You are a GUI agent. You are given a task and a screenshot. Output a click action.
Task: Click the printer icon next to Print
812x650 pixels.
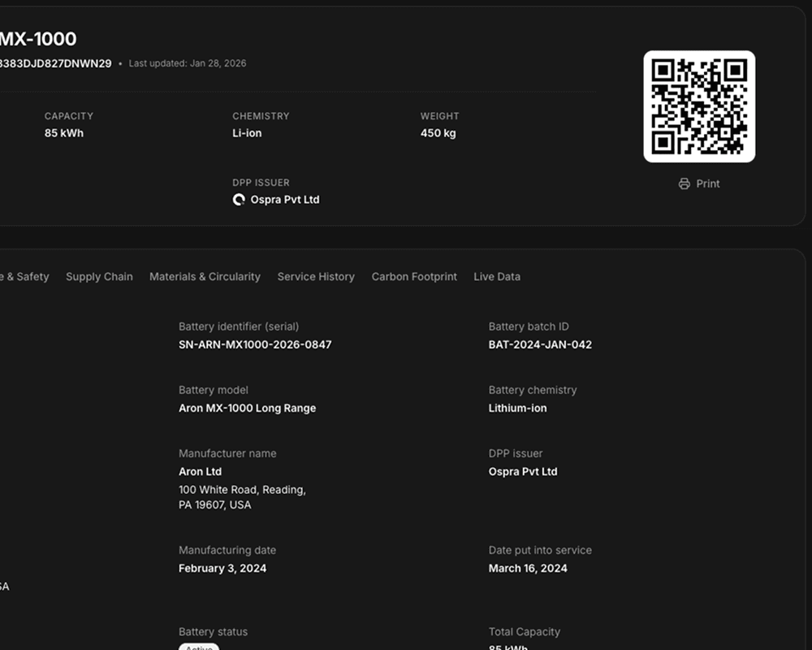click(x=683, y=184)
